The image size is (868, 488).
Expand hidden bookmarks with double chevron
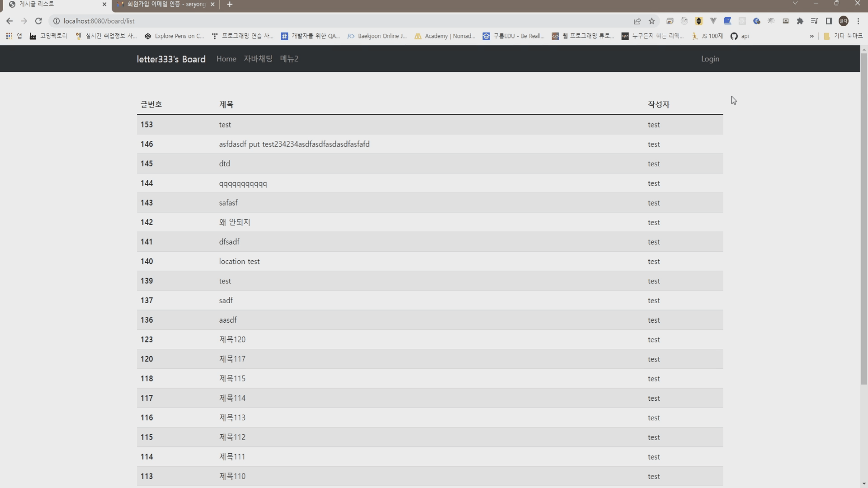(811, 36)
